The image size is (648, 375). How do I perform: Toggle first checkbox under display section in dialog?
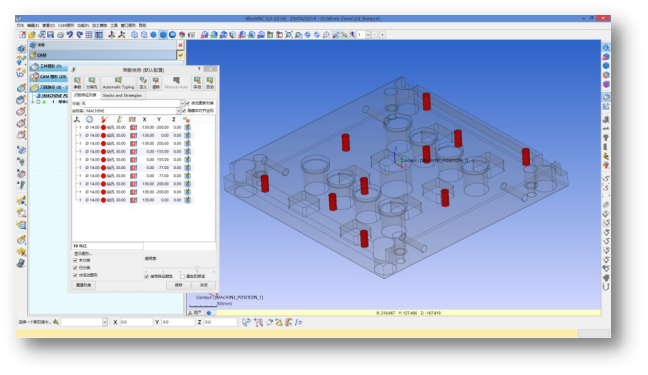(x=75, y=260)
